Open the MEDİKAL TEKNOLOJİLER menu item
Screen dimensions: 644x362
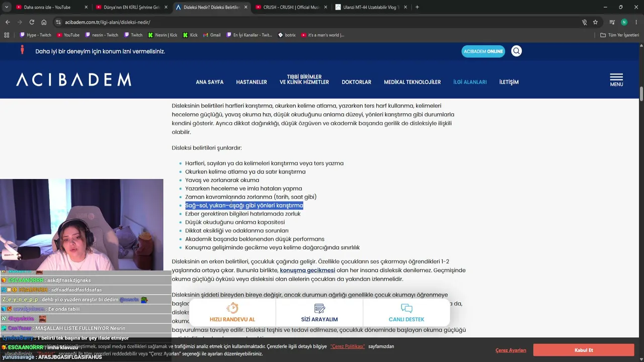point(412,82)
